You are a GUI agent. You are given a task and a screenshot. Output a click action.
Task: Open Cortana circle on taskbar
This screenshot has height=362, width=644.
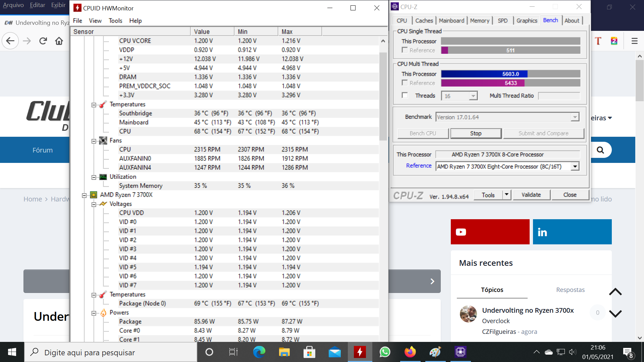click(x=209, y=352)
